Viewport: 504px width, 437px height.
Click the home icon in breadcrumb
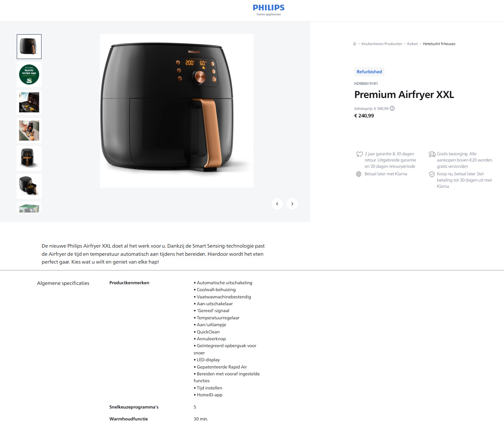click(355, 44)
